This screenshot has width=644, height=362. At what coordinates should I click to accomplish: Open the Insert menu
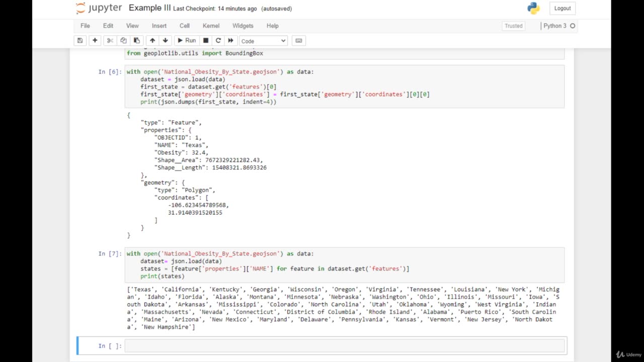coord(159,26)
